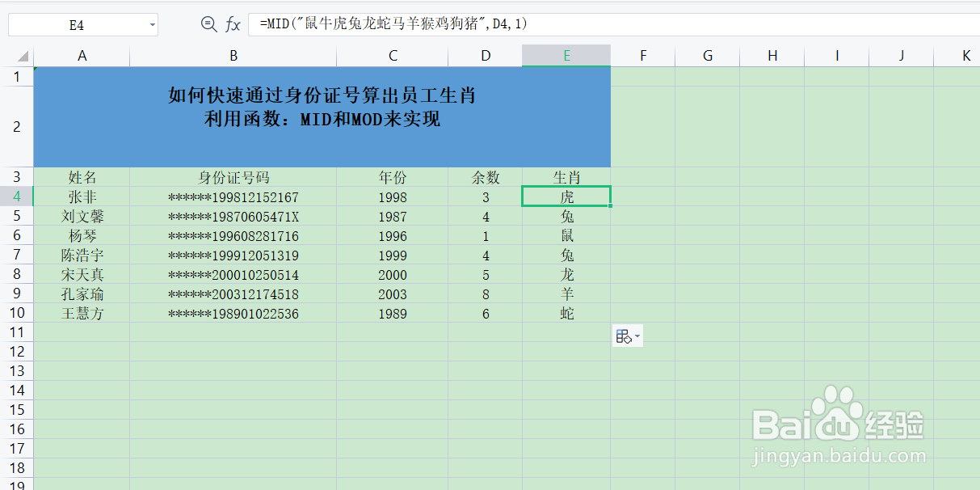Click the 年份 header cell
The width and height of the screenshot is (980, 490).
coord(393,177)
